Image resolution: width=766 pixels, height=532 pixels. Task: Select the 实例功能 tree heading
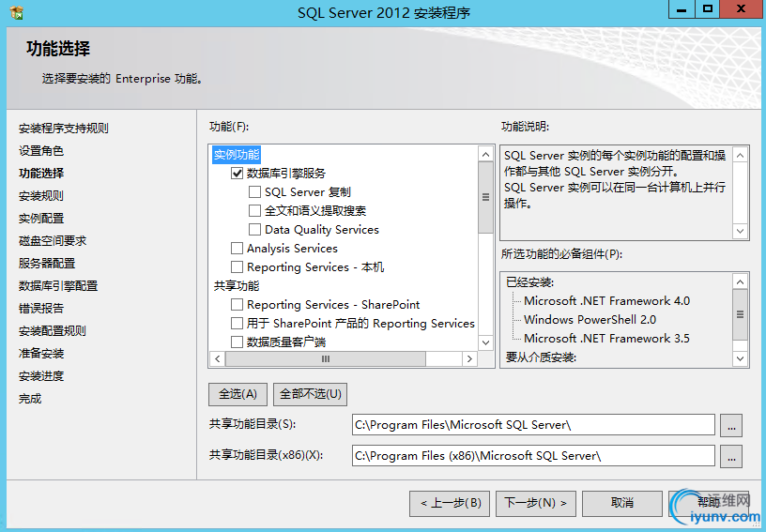[x=237, y=155]
